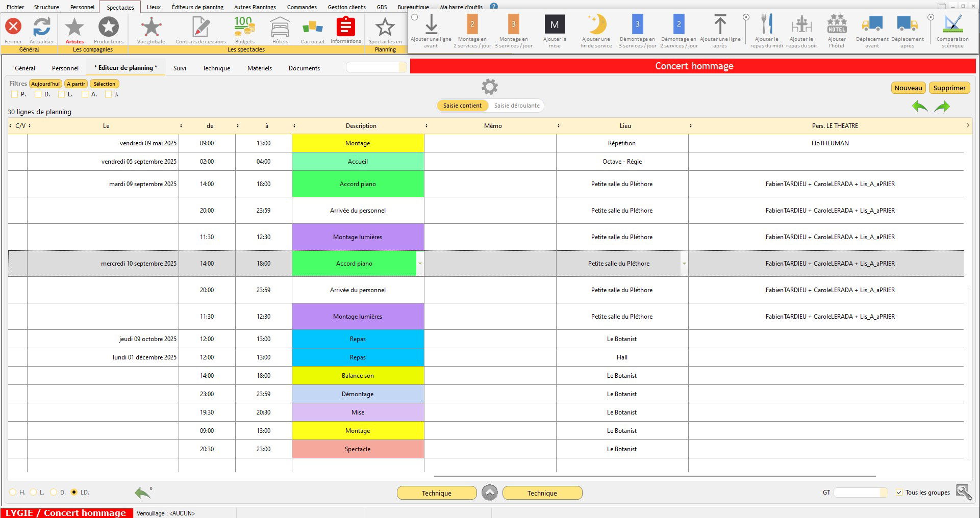980x518 pixels.
Task: Click the Nouveau button
Action: click(x=908, y=88)
